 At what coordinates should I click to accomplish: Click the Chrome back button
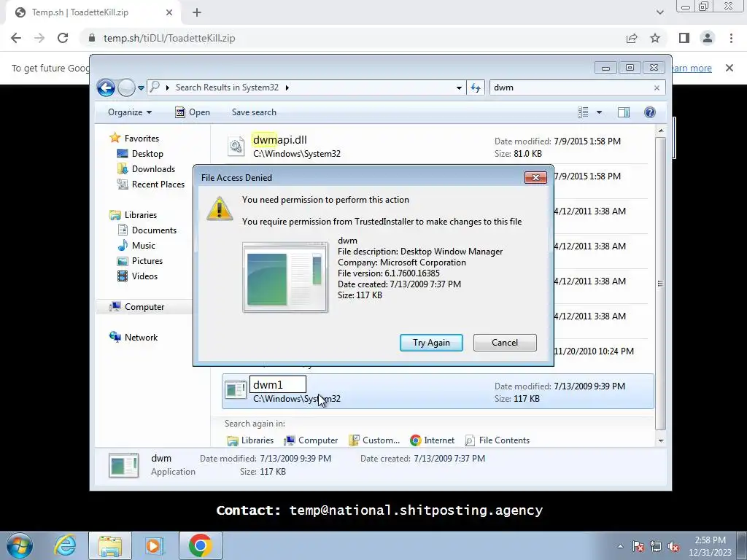[16, 38]
